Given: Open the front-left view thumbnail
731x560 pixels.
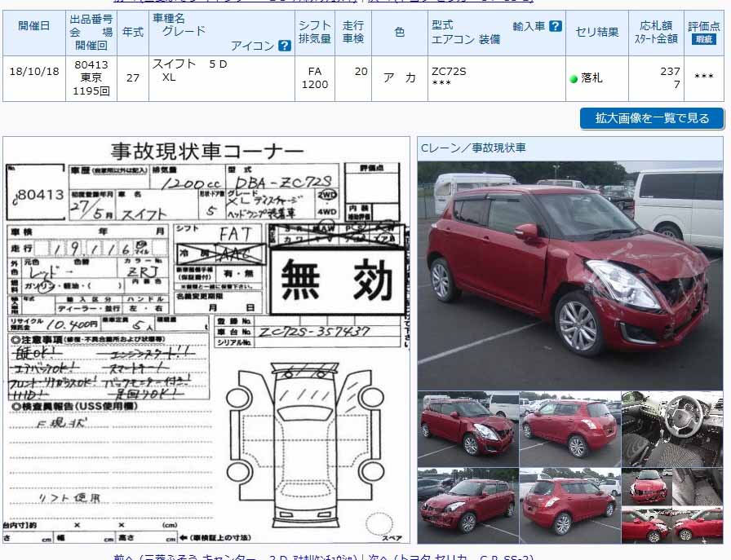Looking at the screenshot, I should pyautogui.click(x=467, y=506).
